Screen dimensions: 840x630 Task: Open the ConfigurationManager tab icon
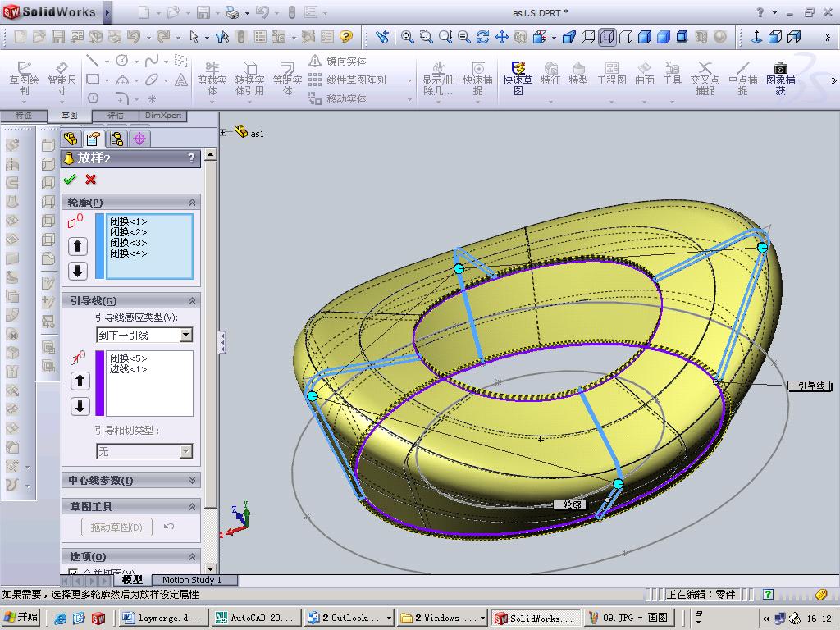(x=116, y=139)
